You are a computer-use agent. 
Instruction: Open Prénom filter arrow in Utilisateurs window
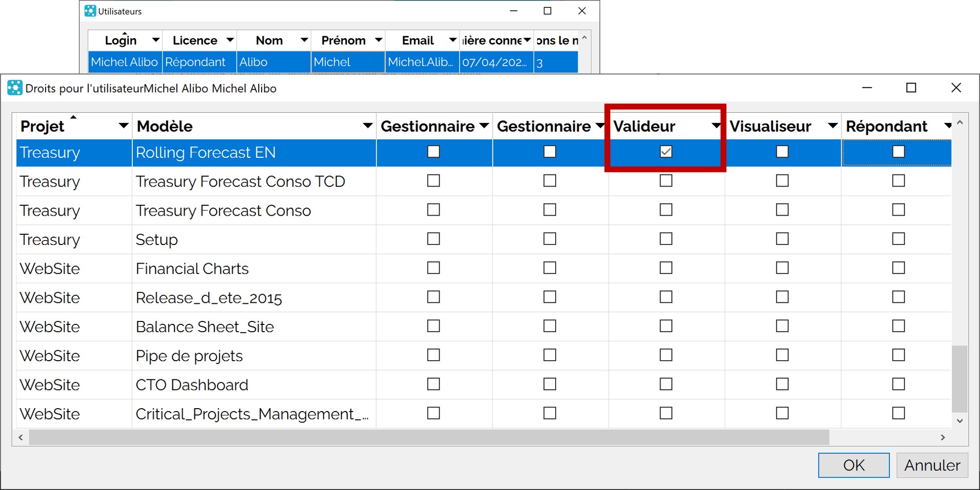[378, 40]
